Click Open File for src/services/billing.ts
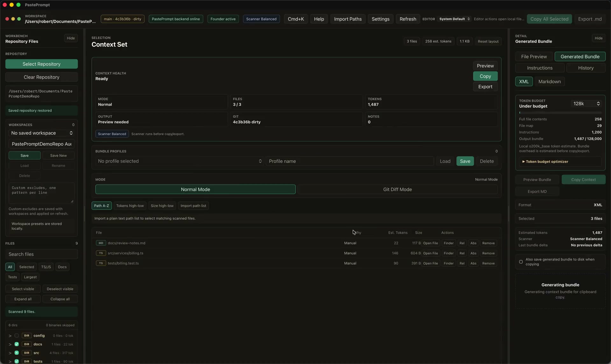611x364 pixels. 430,253
